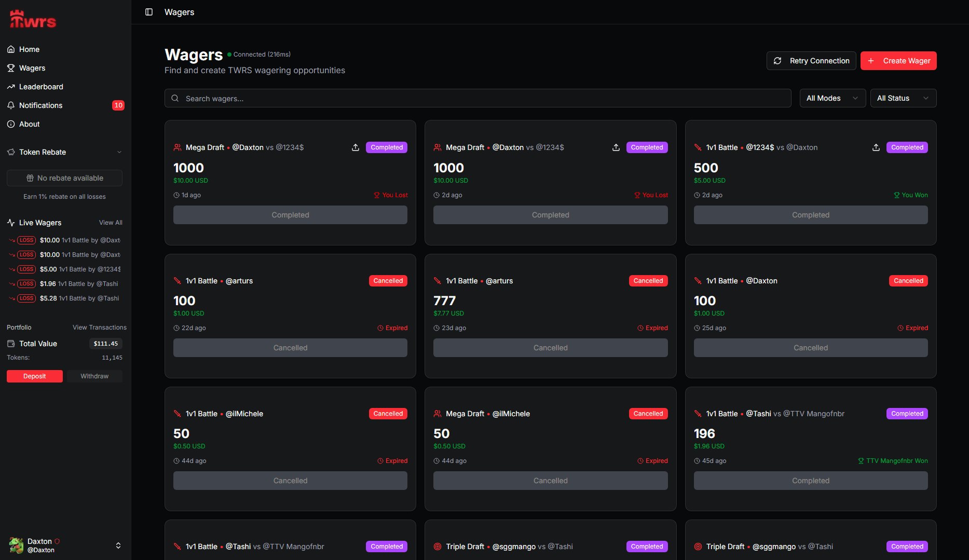Open the $1.96 1v1 Battle by @Tashi live wager
Screen dimensions: 969x560
65,284
